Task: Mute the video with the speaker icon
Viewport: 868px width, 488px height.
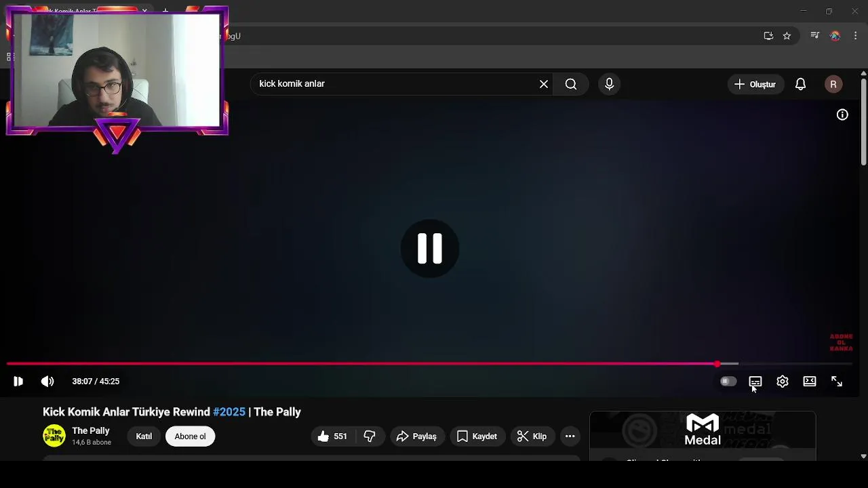Action: [x=47, y=382]
